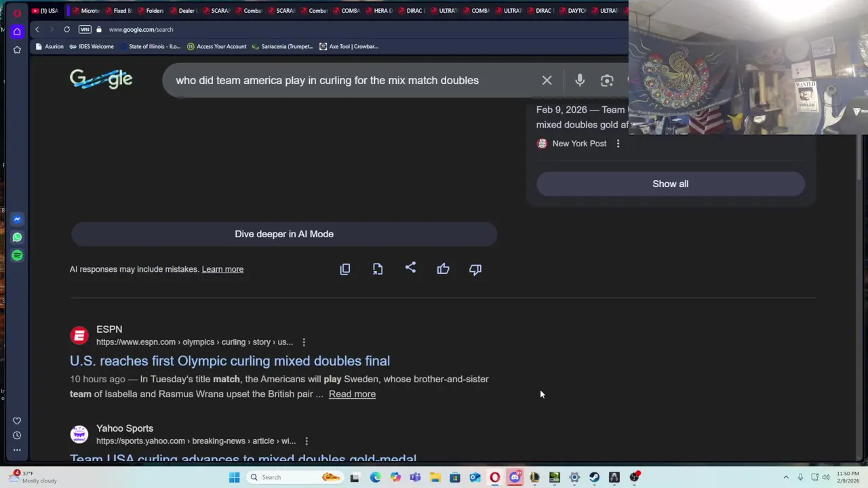Open WhatsApp in Opera sidebar
The image size is (868, 488).
click(x=17, y=237)
